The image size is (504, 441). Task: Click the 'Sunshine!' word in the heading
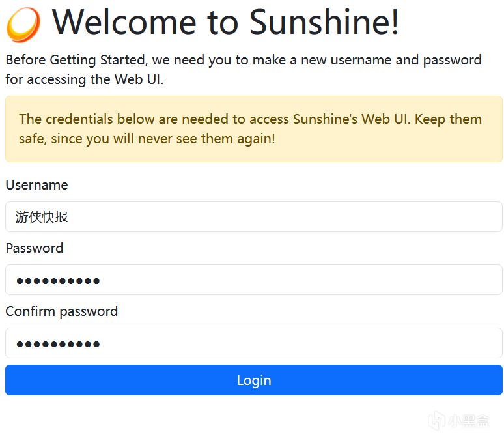(324, 22)
